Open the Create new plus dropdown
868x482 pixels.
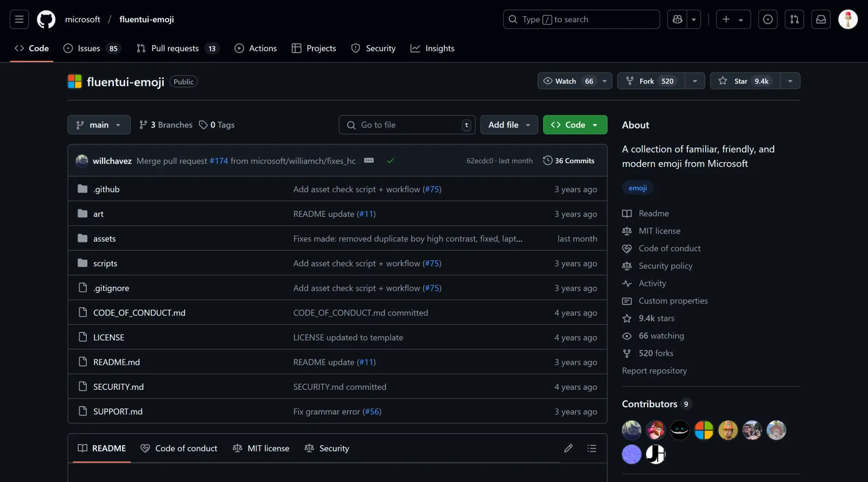pos(733,20)
